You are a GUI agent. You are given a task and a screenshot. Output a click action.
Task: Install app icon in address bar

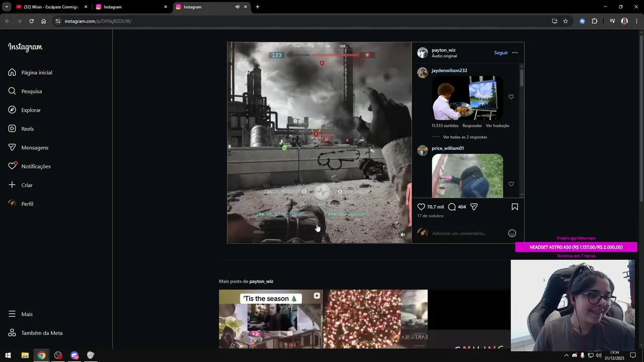pos(554,21)
